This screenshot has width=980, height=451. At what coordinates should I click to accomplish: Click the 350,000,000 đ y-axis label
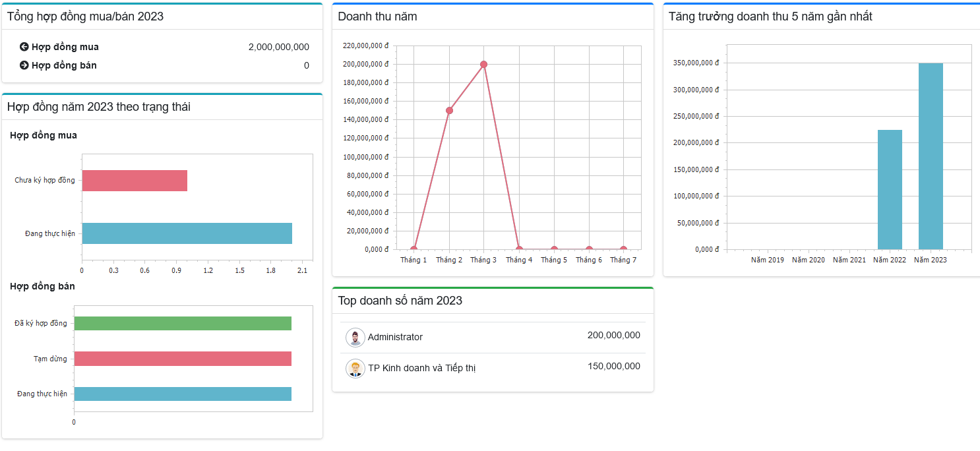(696, 63)
